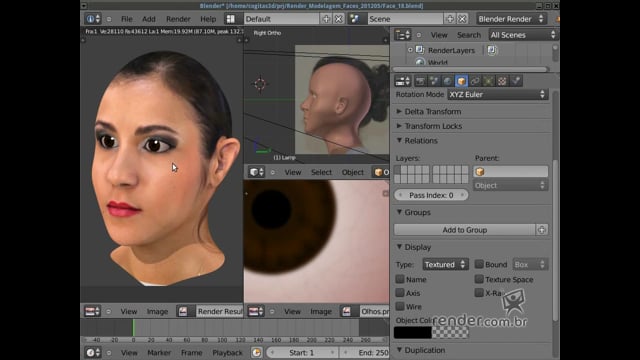Enable the Bound display checkbox

point(479,264)
